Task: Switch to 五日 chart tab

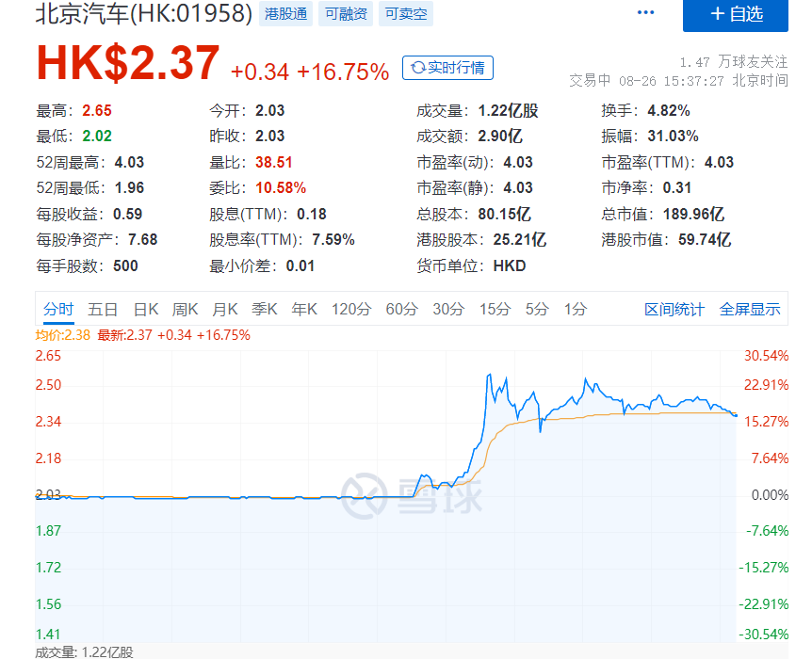Action: click(103, 309)
